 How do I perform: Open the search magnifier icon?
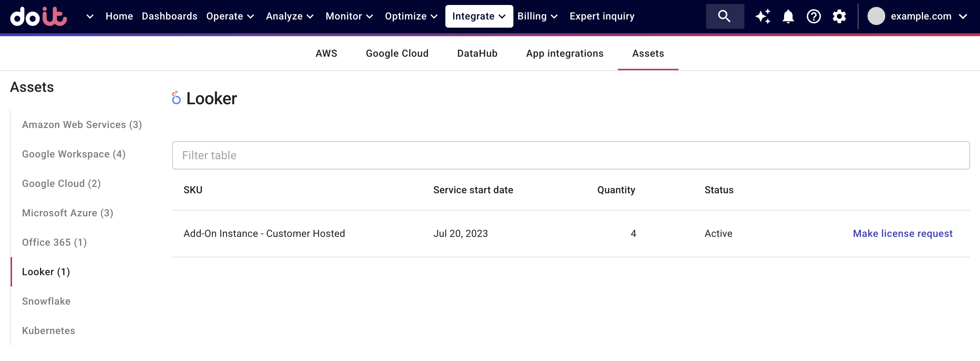724,16
